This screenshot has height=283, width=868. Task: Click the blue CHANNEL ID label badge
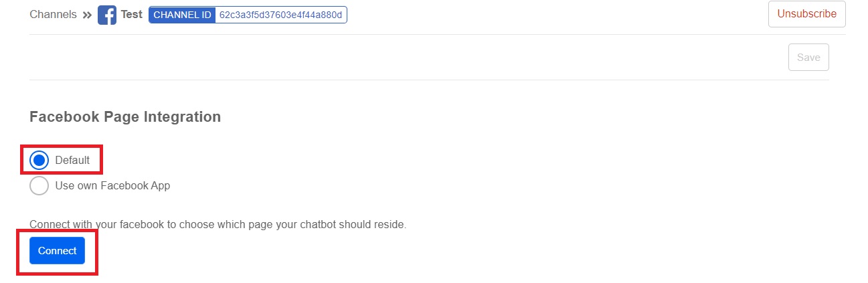click(x=182, y=15)
